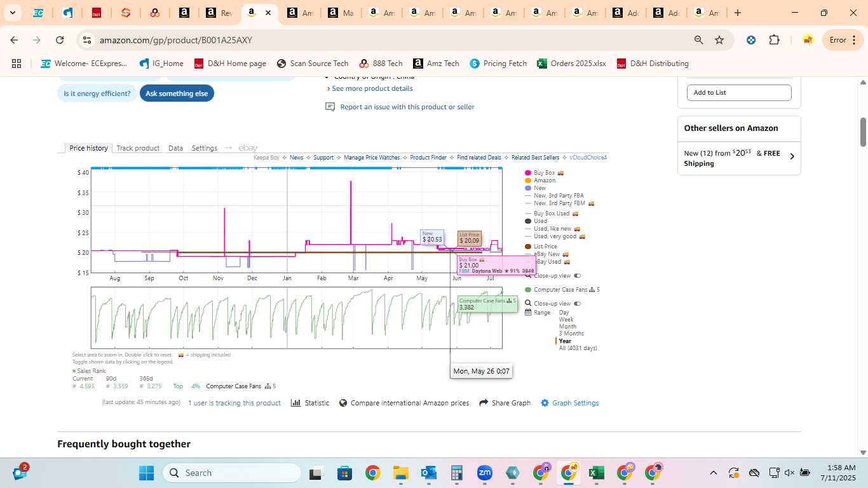Switch to the Price history tab
The image size is (868, 488).
(x=88, y=148)
